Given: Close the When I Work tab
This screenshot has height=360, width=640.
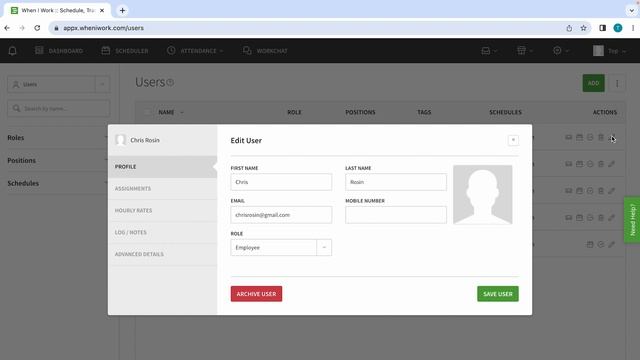Looking at the screenshot, I should [102, 11].
